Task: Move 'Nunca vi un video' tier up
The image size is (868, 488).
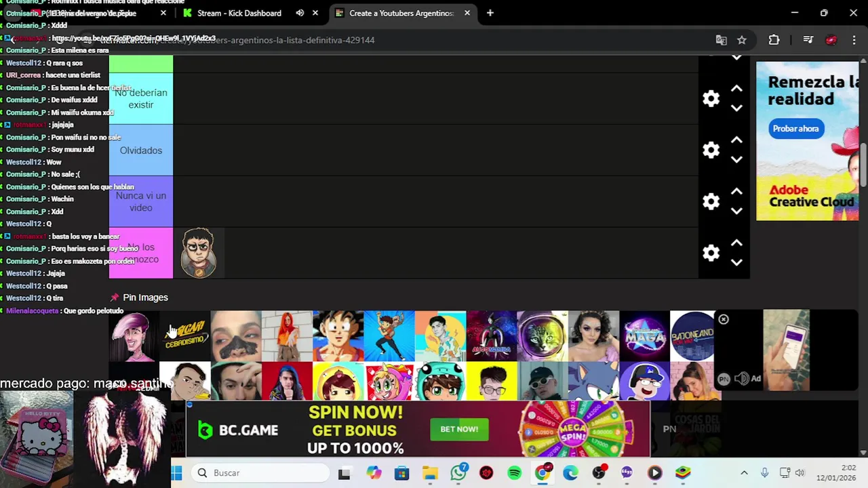Action: (x=736, y=192)
